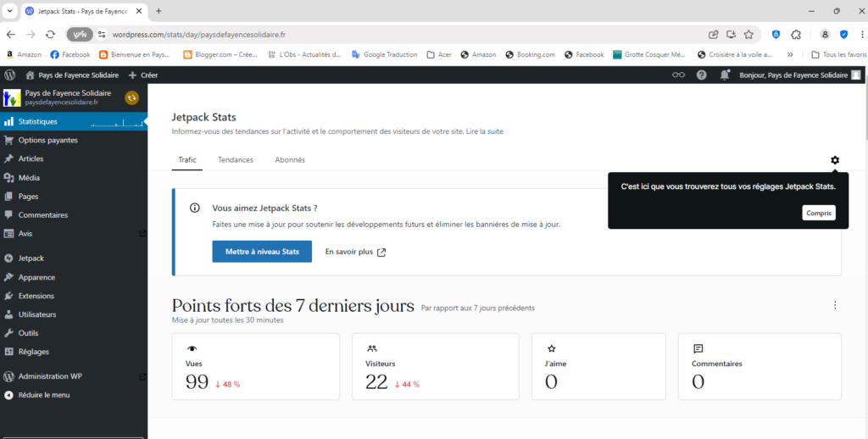Bookmark this page with the star icon
This screenshot has width=868, height=439.
point(748,35)
